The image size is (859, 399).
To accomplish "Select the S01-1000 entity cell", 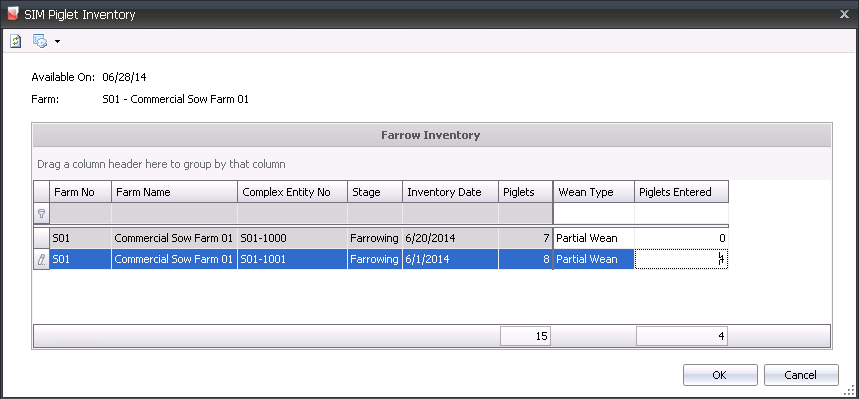I will pyautogui.click(x=293, y=238).
